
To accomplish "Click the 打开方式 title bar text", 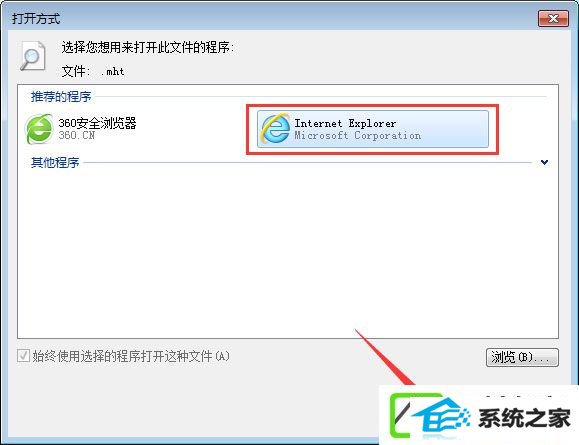I will 36,19.
